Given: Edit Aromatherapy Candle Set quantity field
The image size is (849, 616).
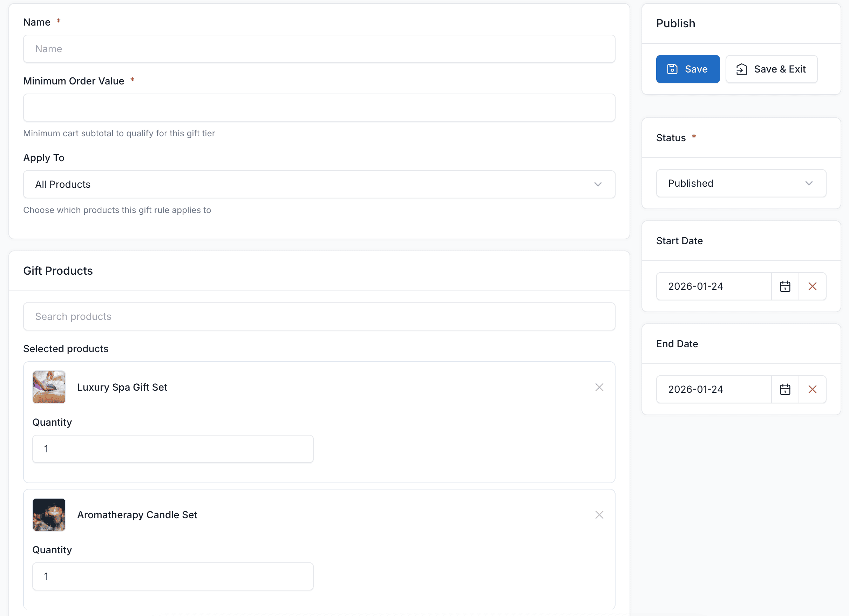Looking at the screenshot, I should [x=172, y=577].
